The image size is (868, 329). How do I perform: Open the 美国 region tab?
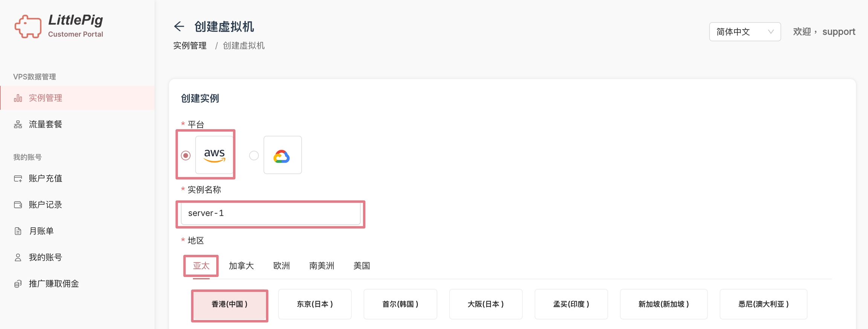[362, 266]
